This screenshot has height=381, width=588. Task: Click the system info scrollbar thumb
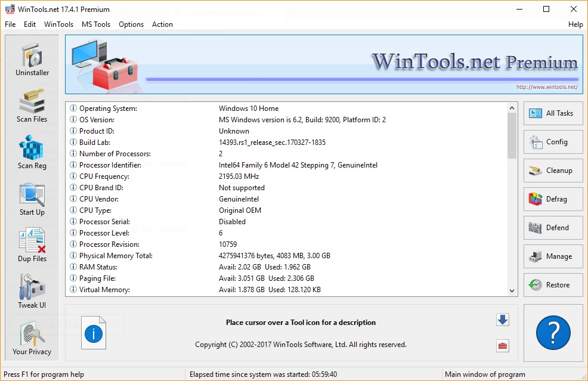tap(512, 135)
